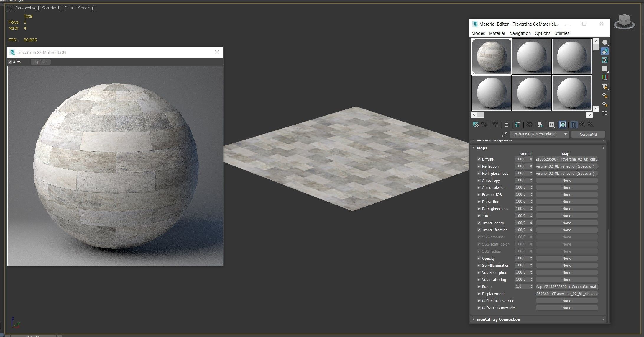Toggle the Opacity map checkbox

pos(479,258)
